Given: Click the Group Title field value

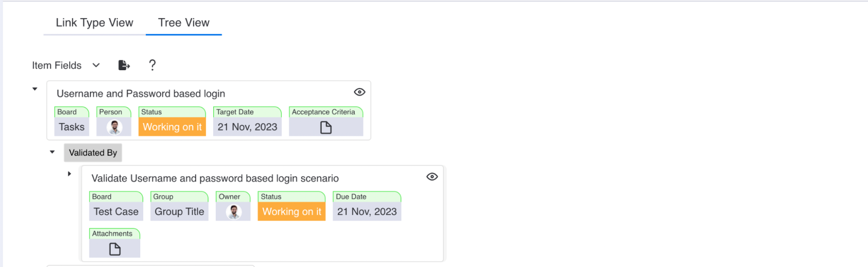Looking at the screenshot, I should (179, 212).
